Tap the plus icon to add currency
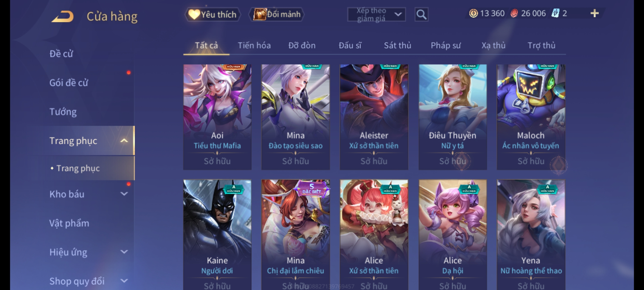Image resolution: width=644 pixels, height=290 pixels. [595, 13]
